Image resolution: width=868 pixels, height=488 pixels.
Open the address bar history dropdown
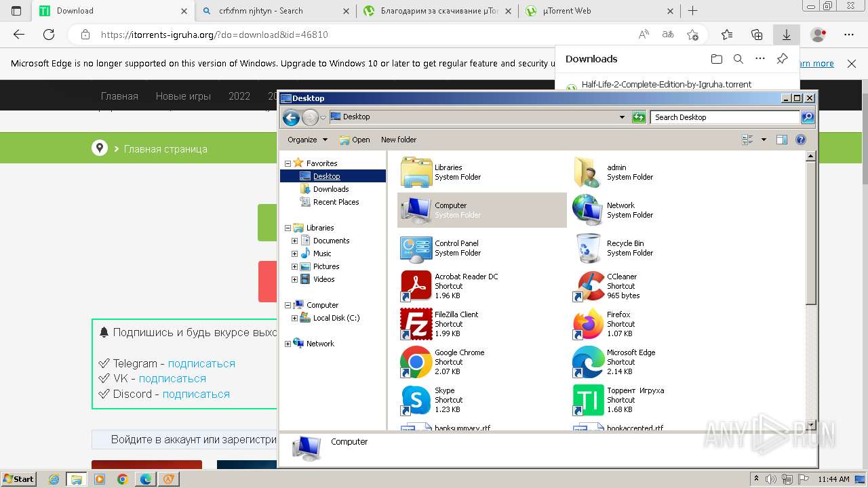pos(622,117)
